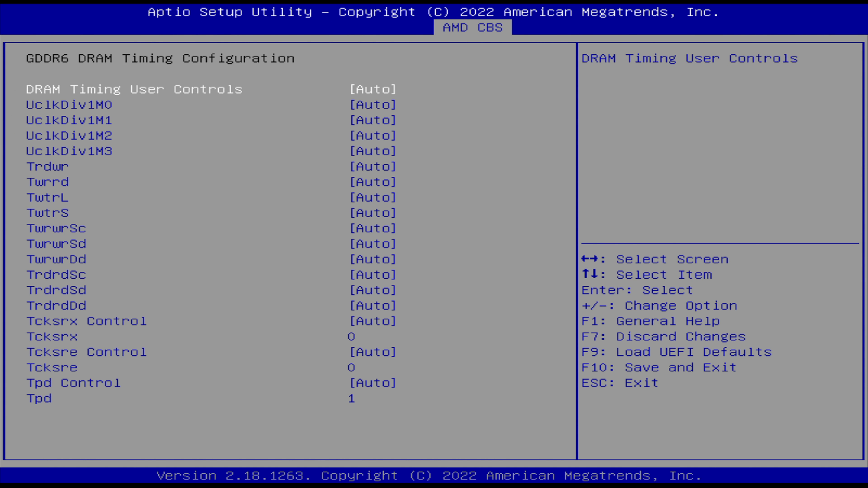
Task: Open the Twrrd [Auto] option
Action: (x=373, y=182)
